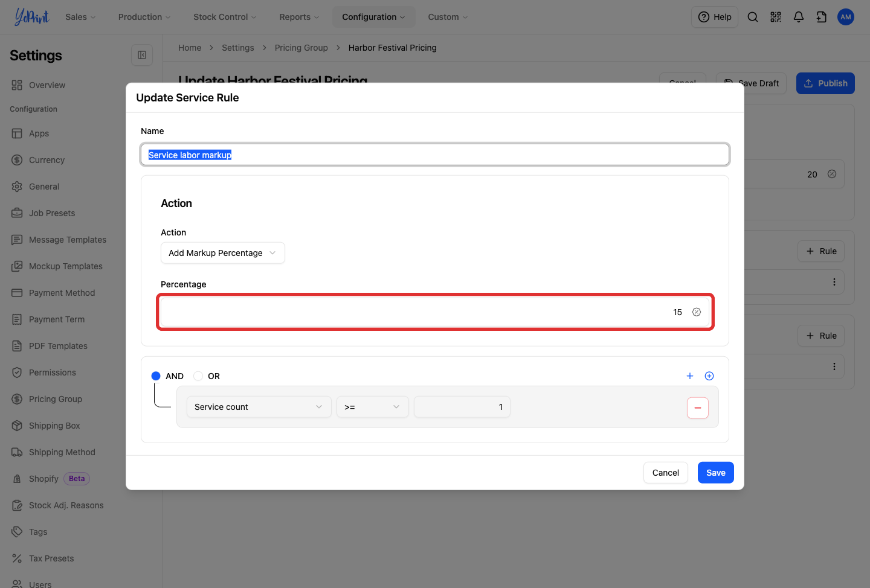Open Tags settings

38,532
